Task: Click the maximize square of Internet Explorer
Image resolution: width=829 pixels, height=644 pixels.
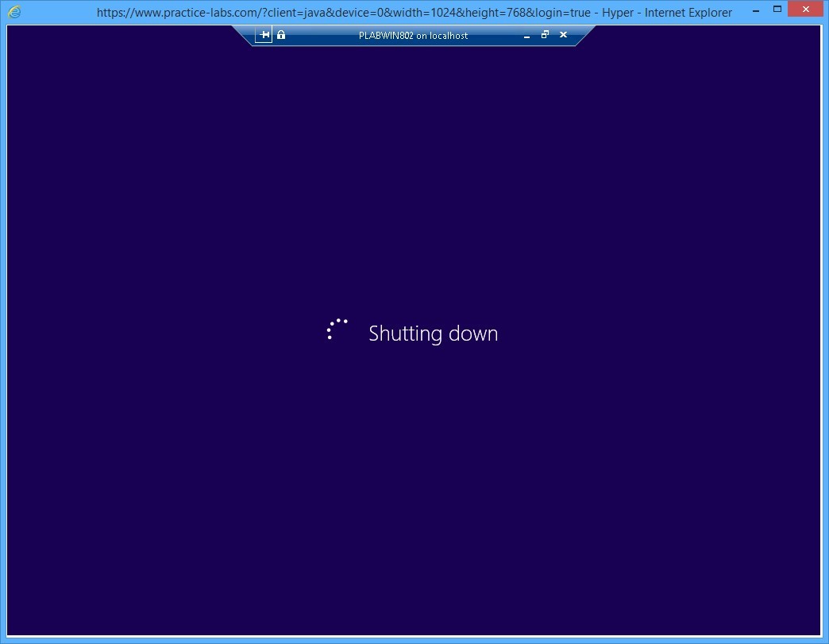Action: (x=777, y=9)
